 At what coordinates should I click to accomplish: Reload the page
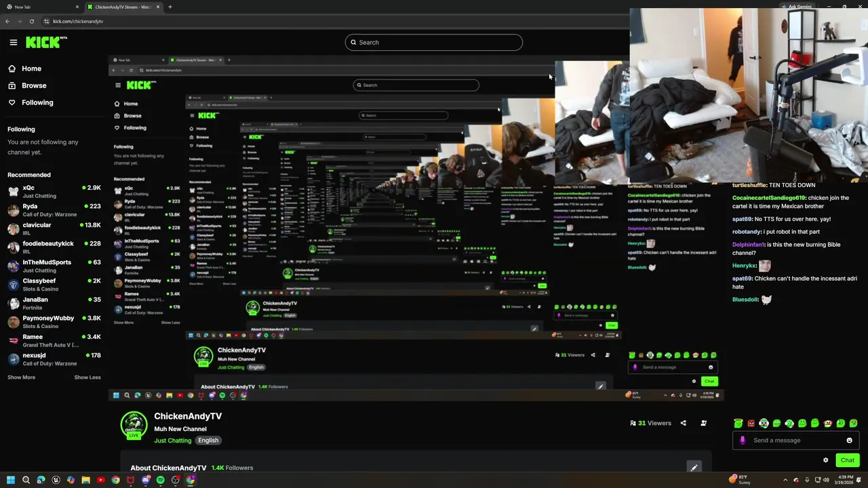pyautogui.click(x=31, y=21)
